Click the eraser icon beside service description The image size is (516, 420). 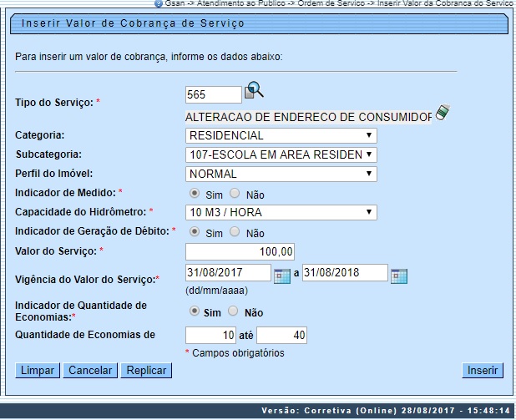[442, 114]
